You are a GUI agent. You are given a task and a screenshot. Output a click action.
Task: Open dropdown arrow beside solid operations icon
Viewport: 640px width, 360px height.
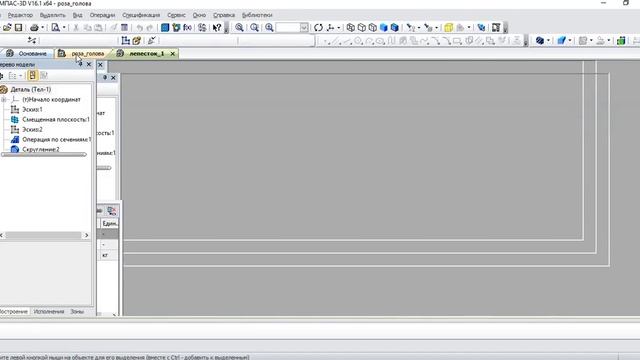[x=548, y=40]
